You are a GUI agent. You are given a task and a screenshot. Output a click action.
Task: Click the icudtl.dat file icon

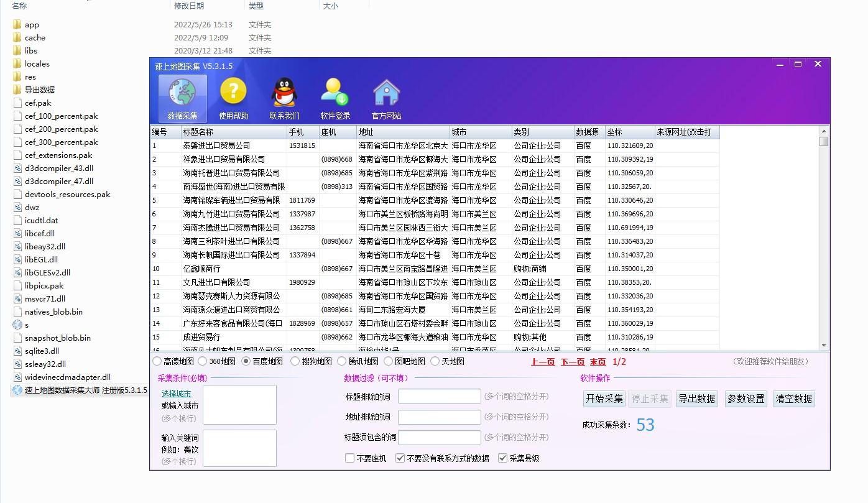point(17,221)
